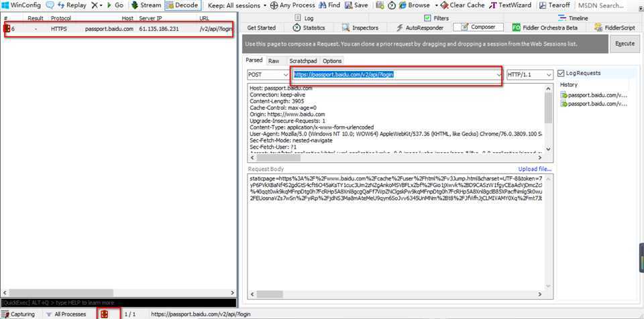Click the comment speech bubble icon
The width and height of the screenshot is (644, 319).
pyautogui.click(x=50, y=5)
